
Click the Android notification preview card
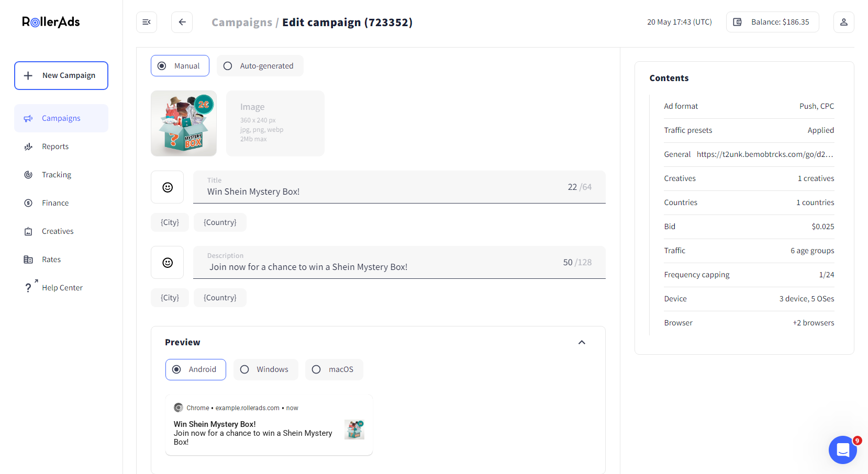tap(269, 425)
